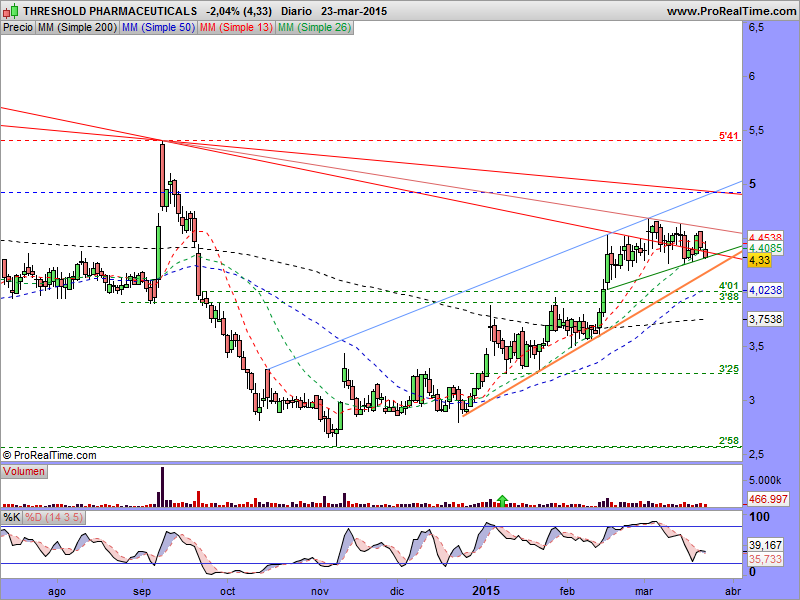This screenshot has width=800, height=600.
Task: Click the 39,167 stochastic %K value tag
Action: coord(765,545)
